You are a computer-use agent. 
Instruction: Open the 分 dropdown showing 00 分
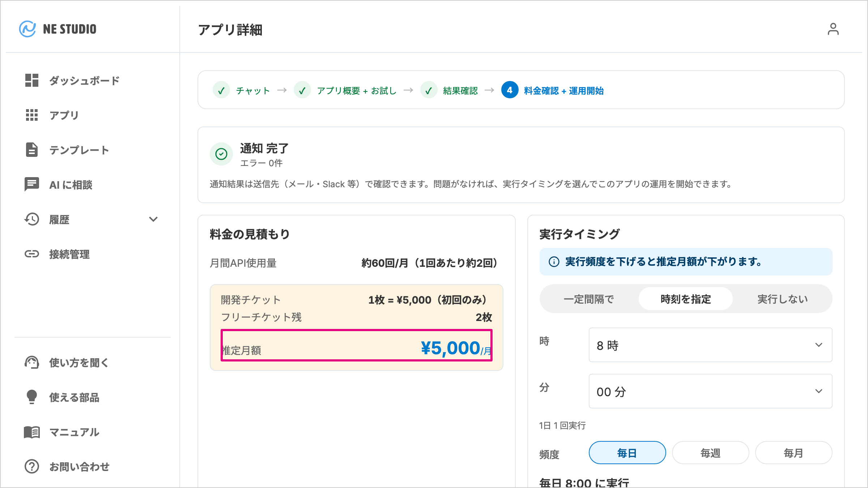pos(710,391)
